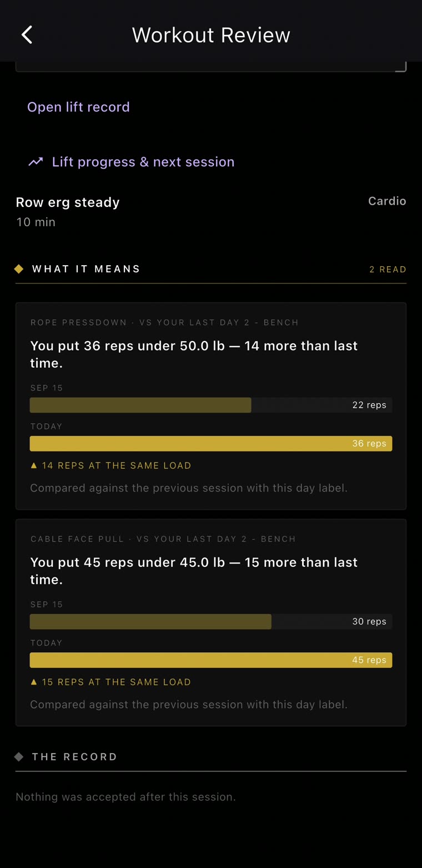The image size is (422, 868).
Task: Tap the trending-up chart icon
Action: click(36, 162)
